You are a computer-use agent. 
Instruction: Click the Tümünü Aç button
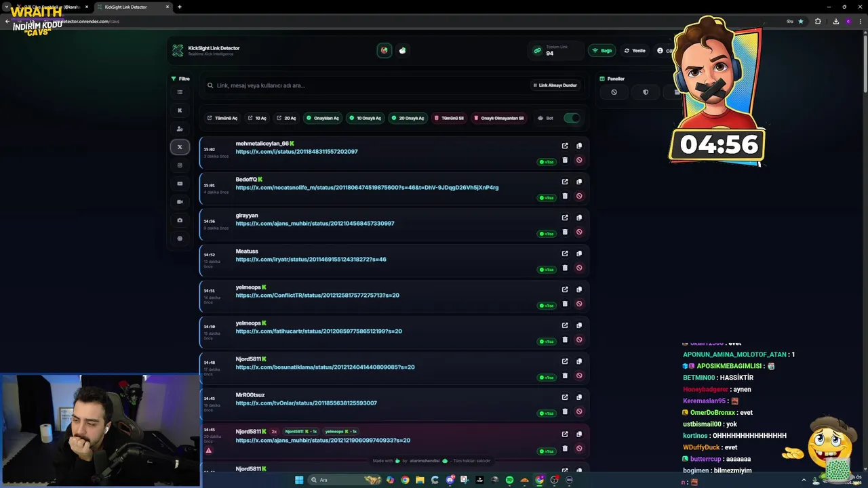(x=222, y=118)
